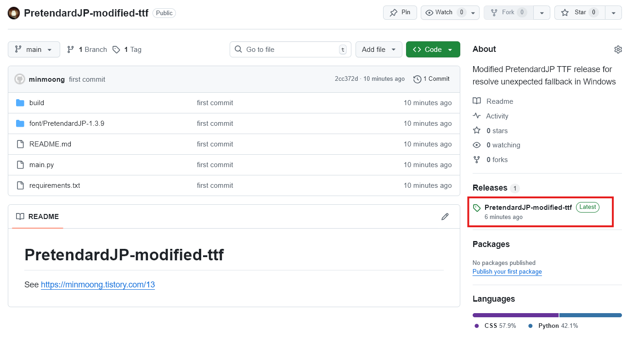Open the 1 Tag link

pyautogui.click(x=127, y=50)
